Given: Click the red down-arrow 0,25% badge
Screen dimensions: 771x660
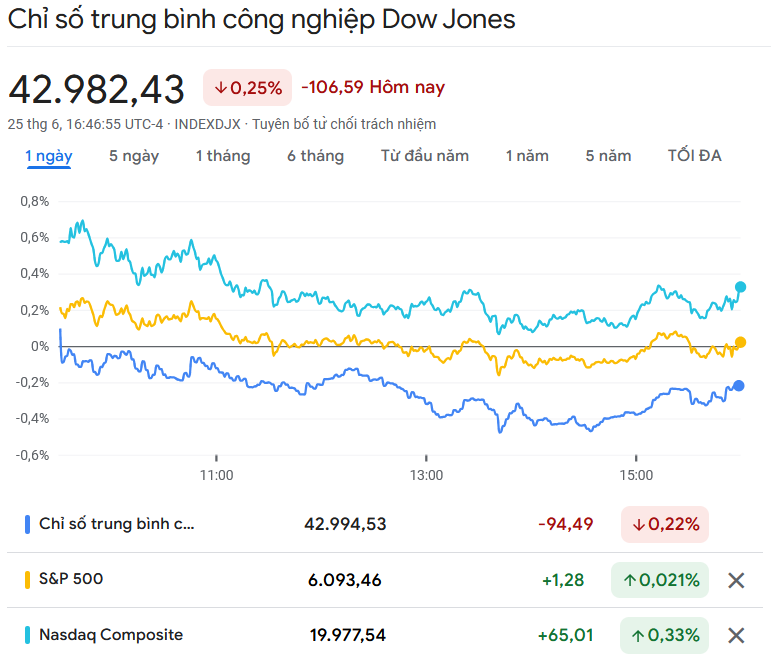Looking at the screenshot, I should tap(247, 88).
